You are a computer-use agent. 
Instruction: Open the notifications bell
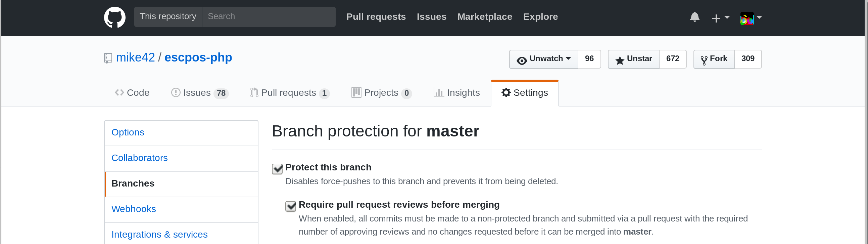coord(694,17)
